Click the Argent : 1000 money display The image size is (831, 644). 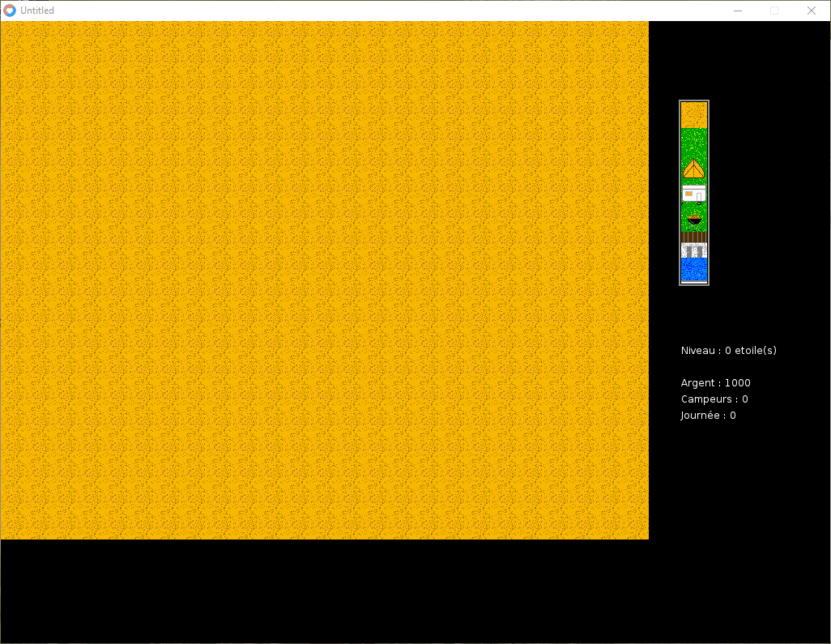[x=715, y=382]
